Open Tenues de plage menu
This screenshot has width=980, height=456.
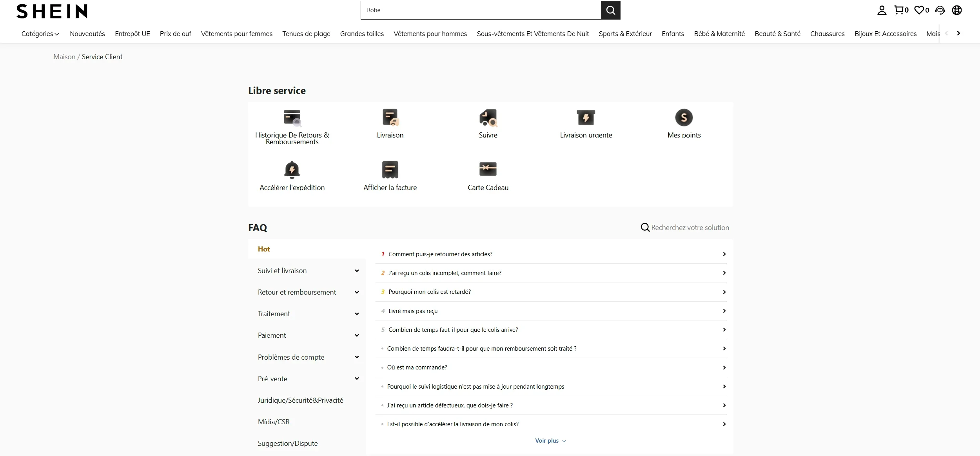[306, 34]
